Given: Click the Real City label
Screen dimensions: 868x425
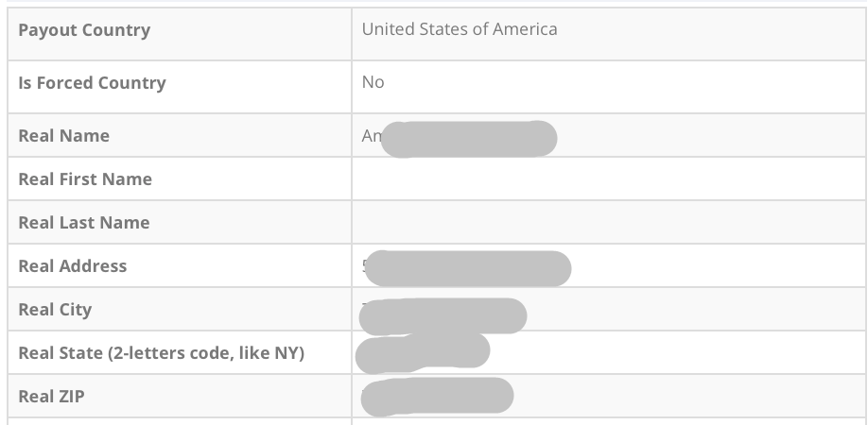Looking at the screenshot, I should (x=55, y=310).
